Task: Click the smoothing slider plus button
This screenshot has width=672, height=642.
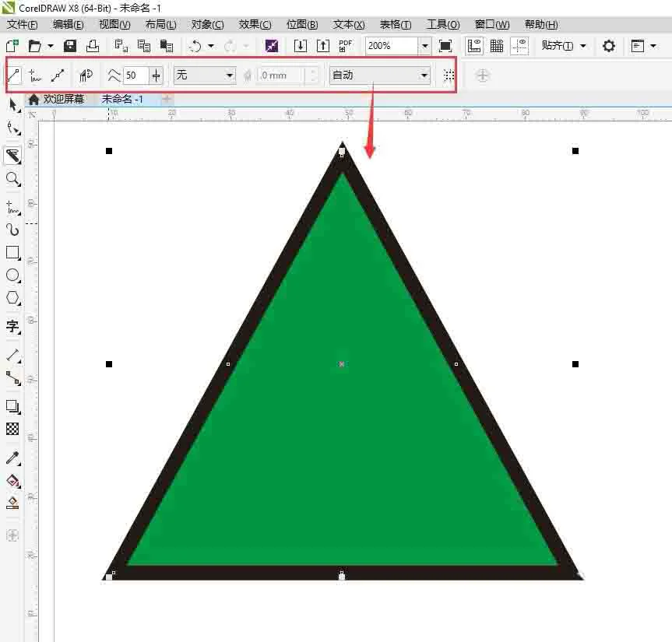Action: (156, 75)
